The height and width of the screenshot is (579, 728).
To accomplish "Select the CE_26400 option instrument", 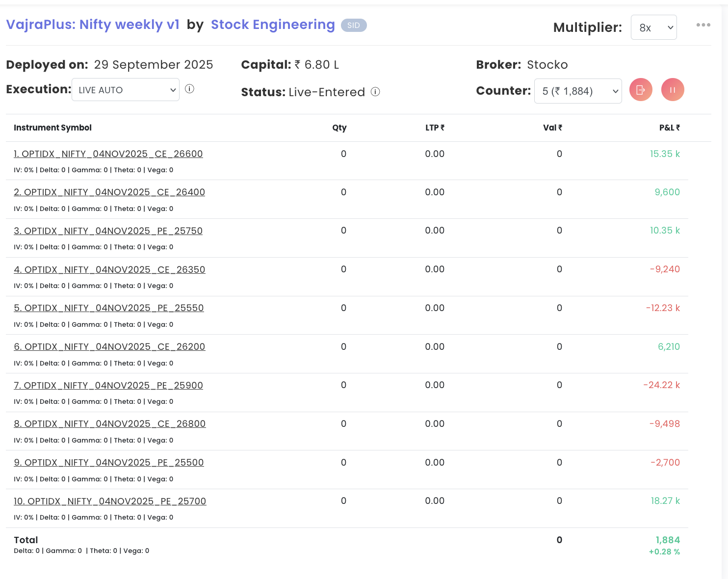I will pyautogui.click(x=109, y=192).
